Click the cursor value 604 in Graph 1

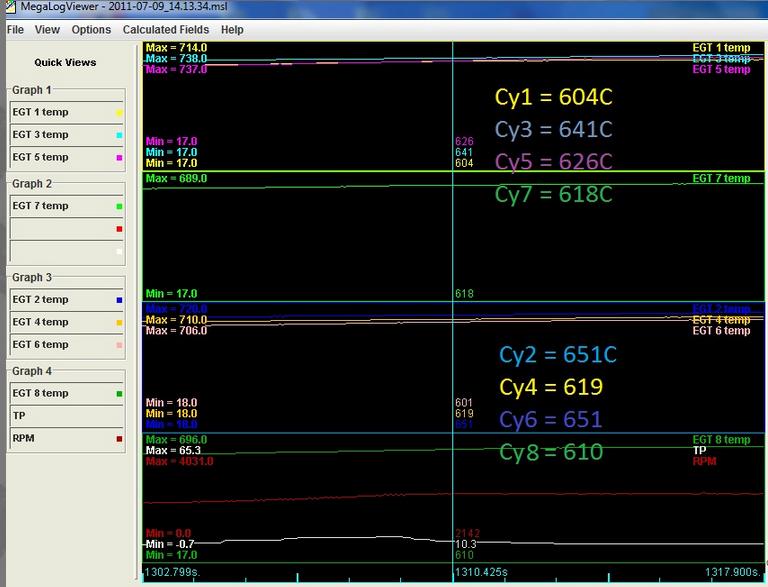coord(464,163)
